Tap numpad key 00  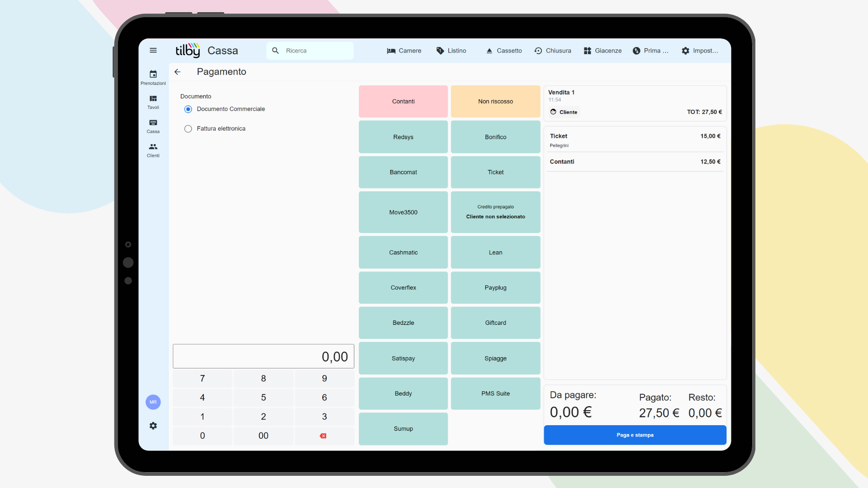(x=264, y=436)
